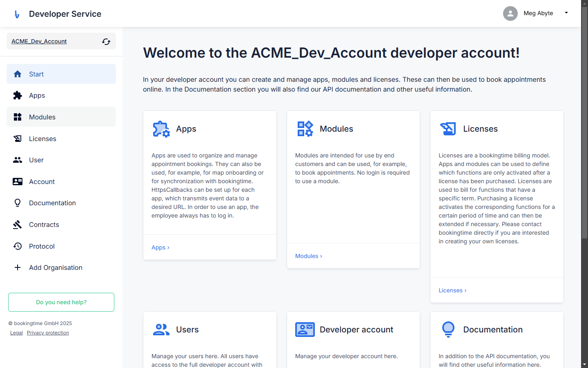Click the Licenses icon in sidebar
The width and height of the screenshot is (588, 368).
click(18, 139)
